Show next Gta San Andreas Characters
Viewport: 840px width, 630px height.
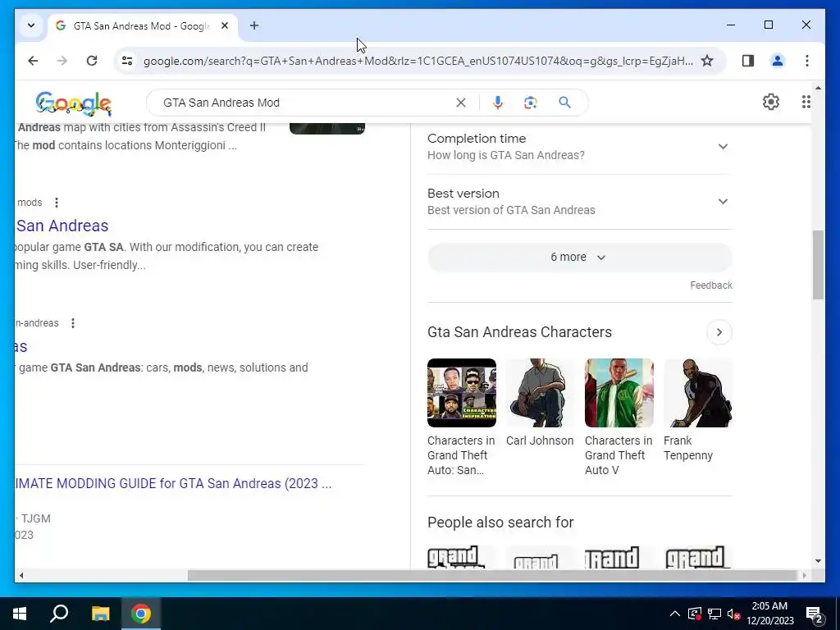tap(719, 332)
